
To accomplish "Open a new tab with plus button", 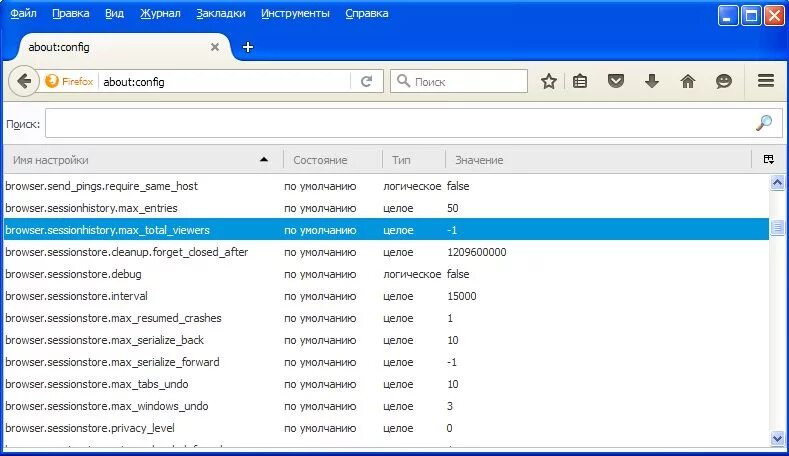I will point(248,47).
